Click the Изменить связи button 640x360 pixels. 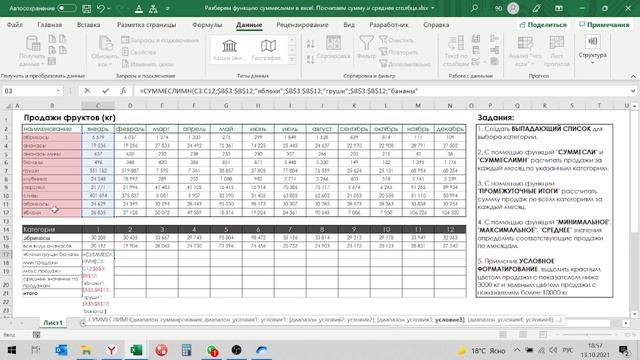[x=148, y=64]
